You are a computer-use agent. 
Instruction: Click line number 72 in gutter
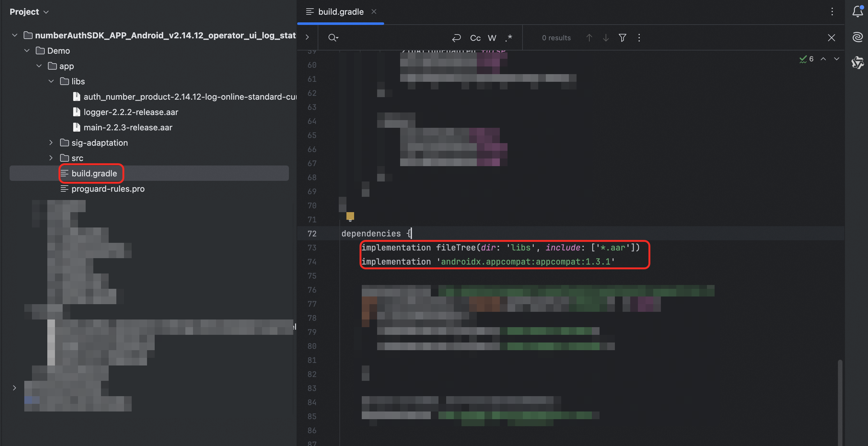pos(312,234)
